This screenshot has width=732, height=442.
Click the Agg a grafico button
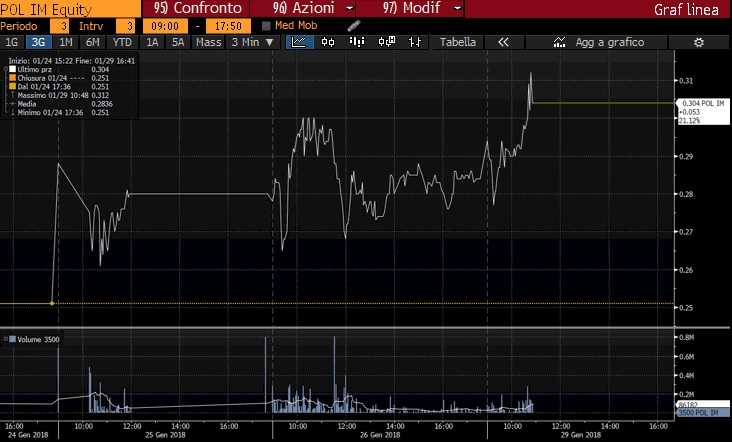pyautogui.click(x=609, y=42)
